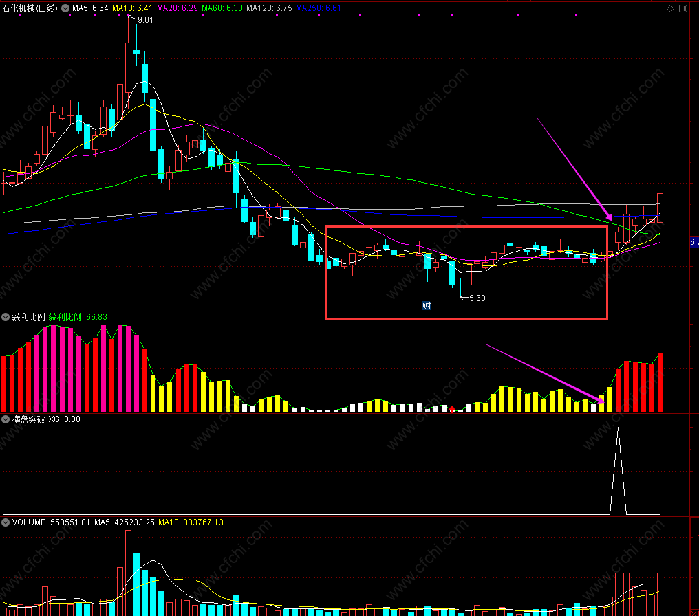Click the diamond icon at top right
Image resolution: width=699 pixels, height=616 pixels.
pyautogui.click(x=670, y=8)
